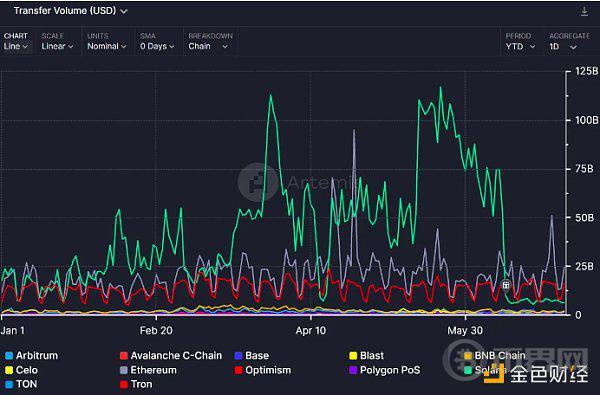Click the 125B y-axis value
Screen dimensions: 600x395
click(586, 71)
